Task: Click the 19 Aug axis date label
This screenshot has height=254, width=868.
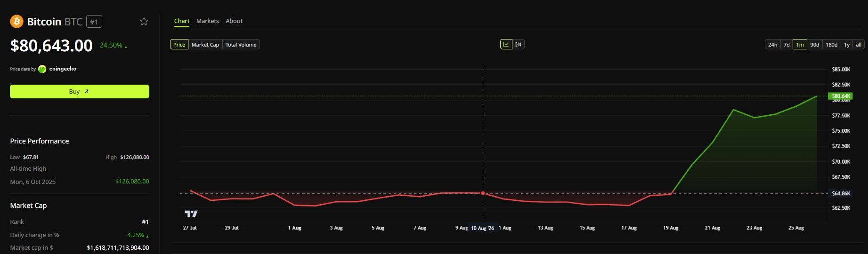Action: (671, 228)
